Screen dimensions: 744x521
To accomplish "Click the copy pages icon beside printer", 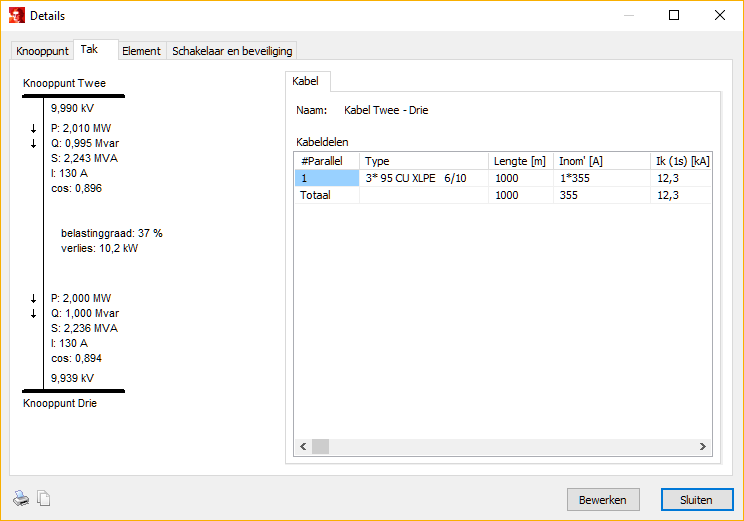I will click(43, 499).
